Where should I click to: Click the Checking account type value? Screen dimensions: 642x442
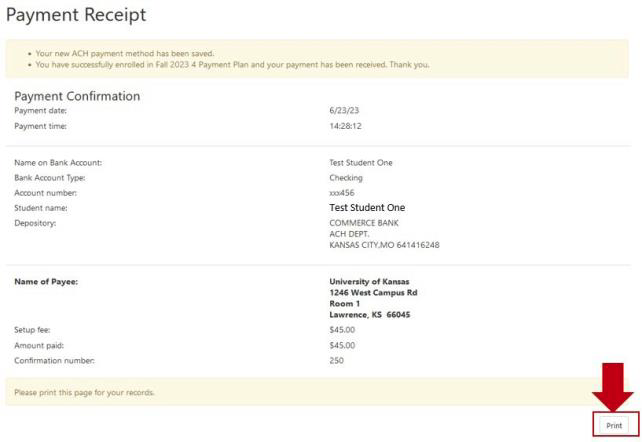(x=346, y=178)
